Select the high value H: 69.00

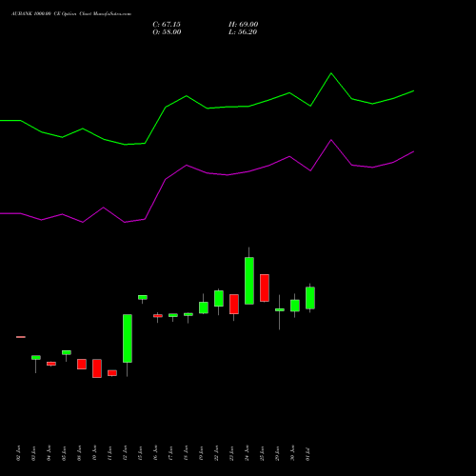coord(244,25)
